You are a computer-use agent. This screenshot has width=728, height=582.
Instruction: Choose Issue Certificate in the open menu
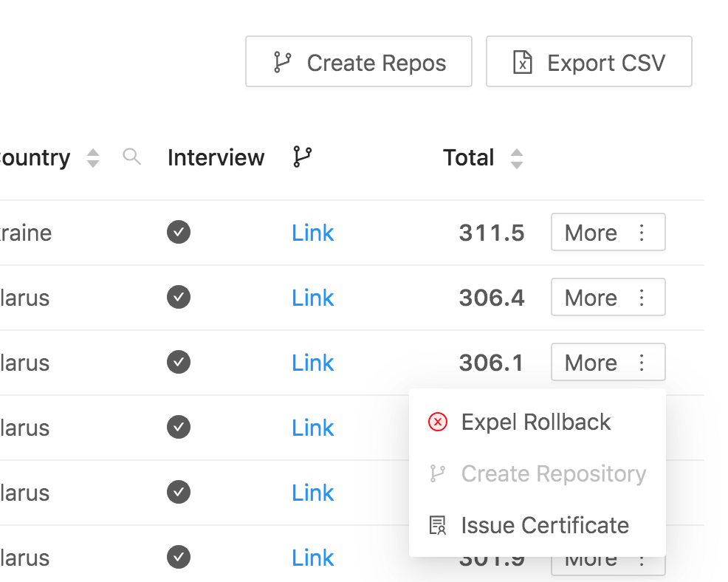pos(545,525)
